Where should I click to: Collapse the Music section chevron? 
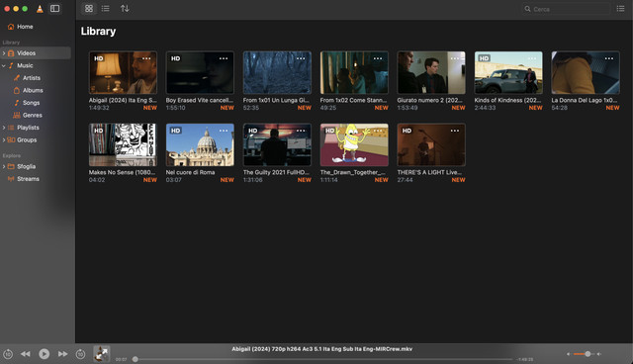4,66
